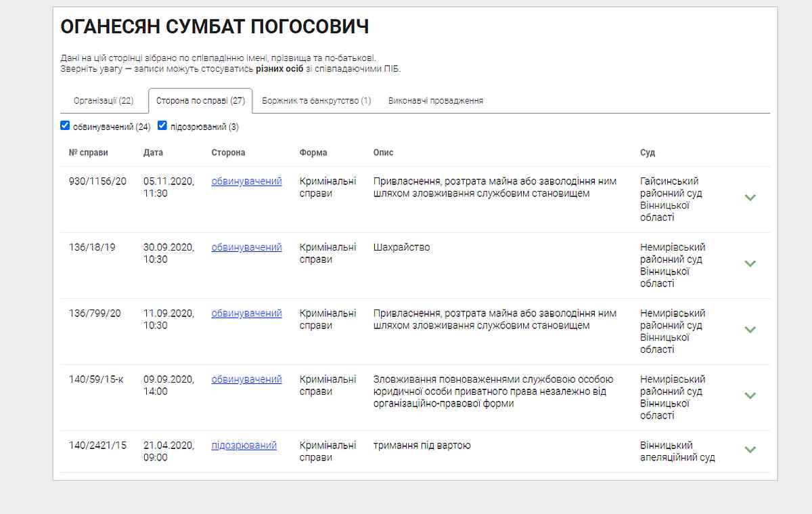Select the Сторона по справі (27) tab
This screenshot has width=812, height=514.
200,100
